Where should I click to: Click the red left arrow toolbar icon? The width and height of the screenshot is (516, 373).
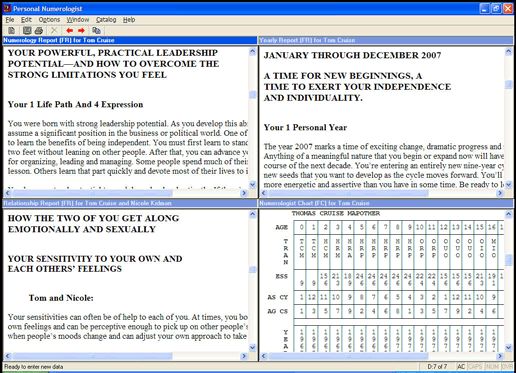(x=69, y=31)
